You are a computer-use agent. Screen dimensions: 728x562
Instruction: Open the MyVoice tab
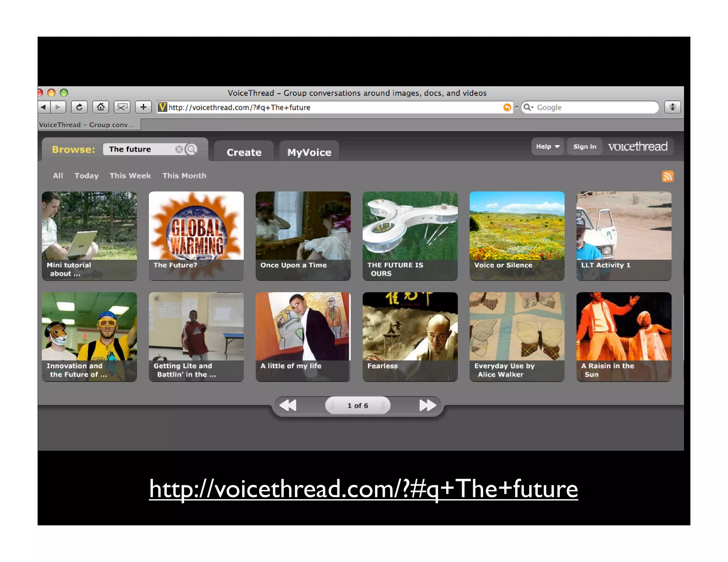coord(309,152)
